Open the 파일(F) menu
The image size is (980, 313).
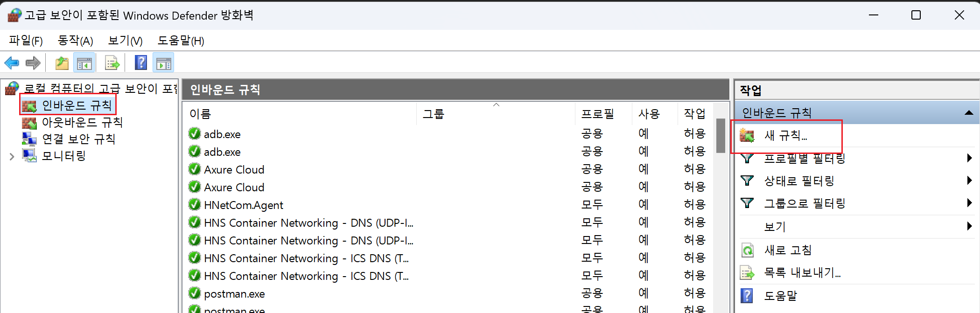26,41
